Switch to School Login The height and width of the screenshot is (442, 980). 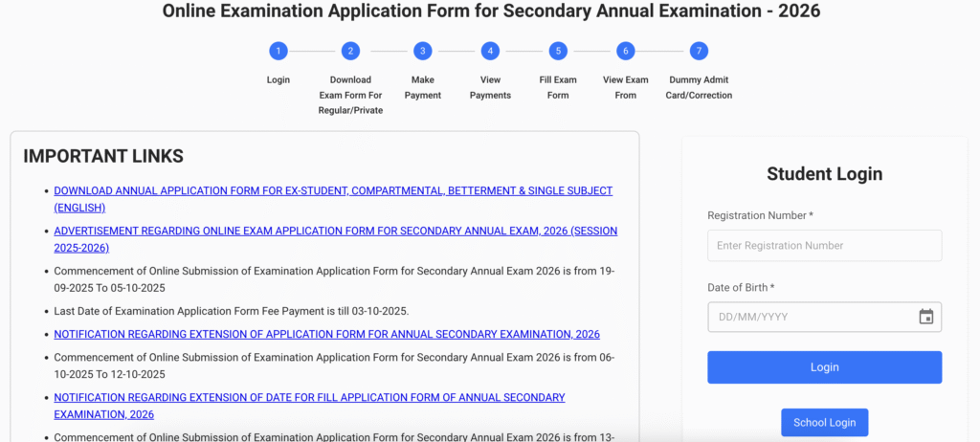[x=824, y=422]
